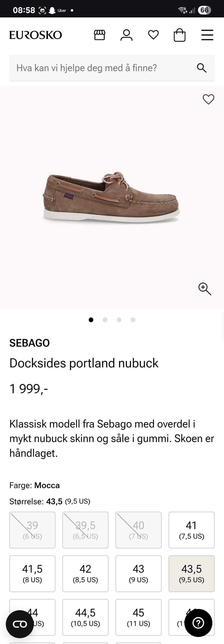
Task: Select size 42 (8,5 US)
Action: pos(85,574)
